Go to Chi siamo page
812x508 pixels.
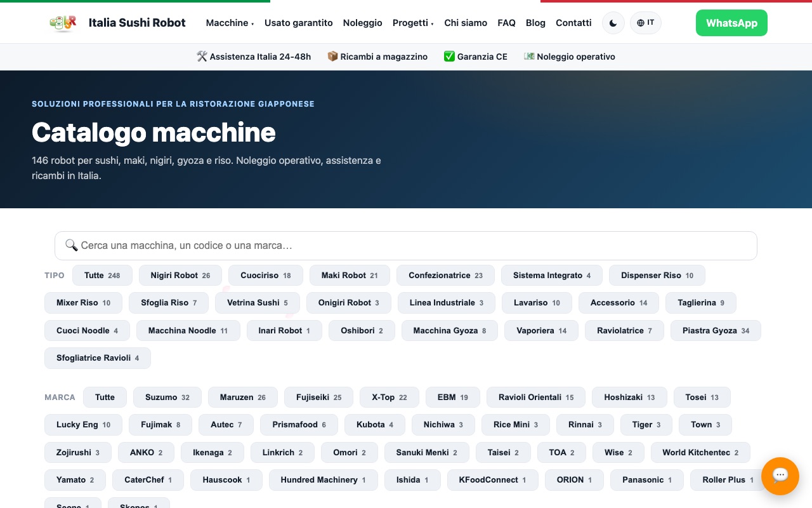466,23
